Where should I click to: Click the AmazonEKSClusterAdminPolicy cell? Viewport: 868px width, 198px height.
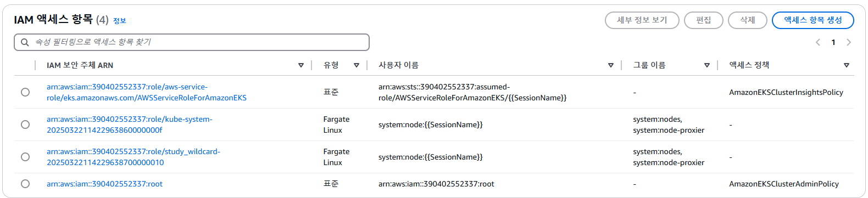(784, 184)
